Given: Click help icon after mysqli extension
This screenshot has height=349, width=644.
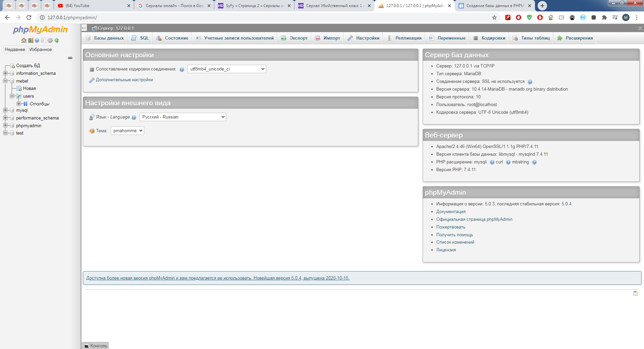Looking at the screenshot, I should 492,162.
